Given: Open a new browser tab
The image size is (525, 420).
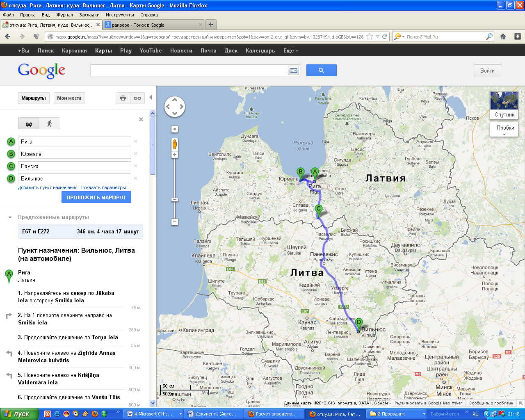Looking at the screenshot, I should pos(211,25).
